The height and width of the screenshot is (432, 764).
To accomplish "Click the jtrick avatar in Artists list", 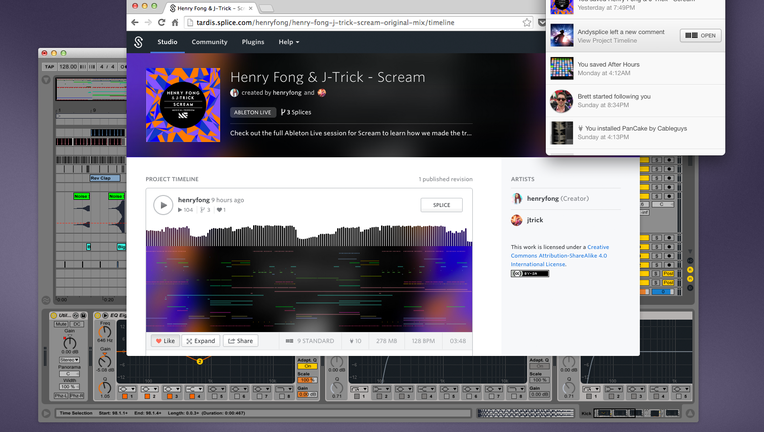I will tap(517, 220).
